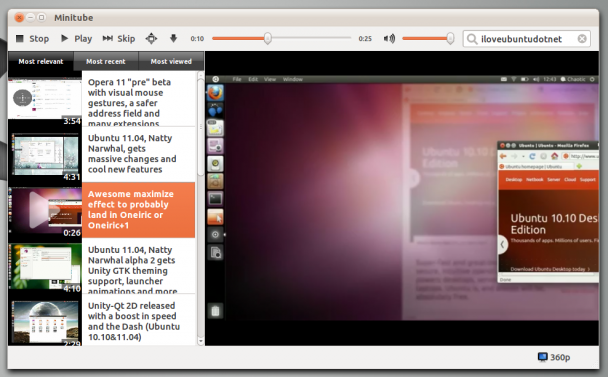Select the Opera 11 "pre" beta video
The width and height of the screenshot is (608, 377).
138,99
